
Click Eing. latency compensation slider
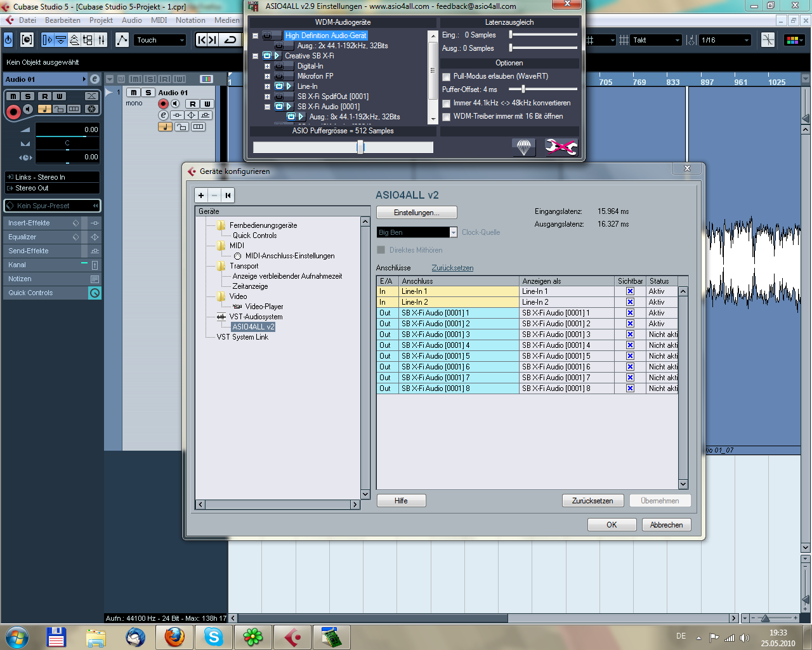[x=543, y=35]
